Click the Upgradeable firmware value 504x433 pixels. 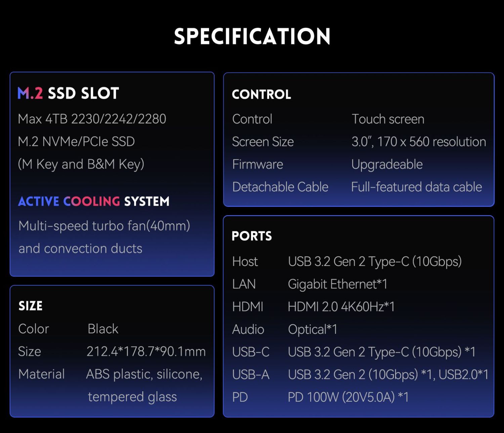[387, 164]
